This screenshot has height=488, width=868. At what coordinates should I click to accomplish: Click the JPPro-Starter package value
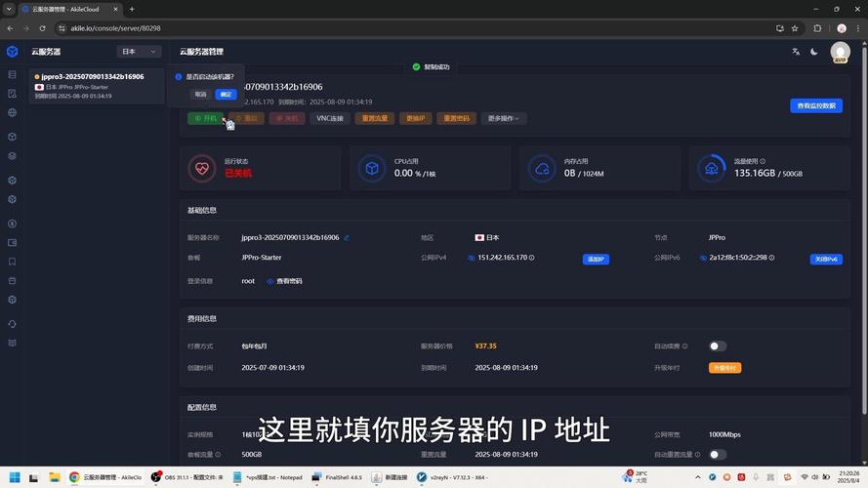[262, 258]
